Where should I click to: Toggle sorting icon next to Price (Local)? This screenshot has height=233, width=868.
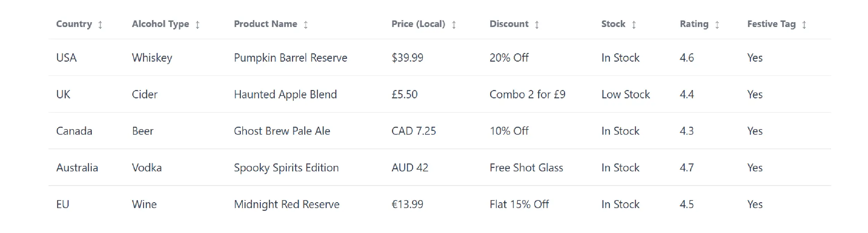[x=454, y=25]
